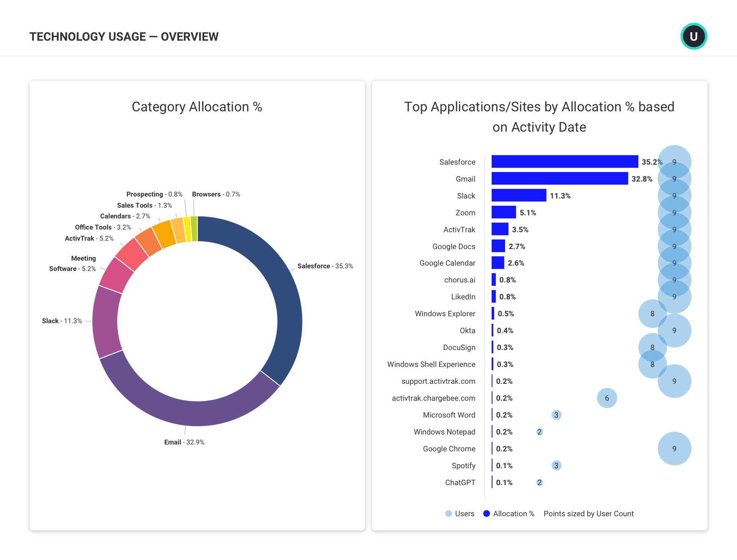The image size is (737, 560).
Task: Click the 'Points sized by User Count' note
Action: [588, 514]
